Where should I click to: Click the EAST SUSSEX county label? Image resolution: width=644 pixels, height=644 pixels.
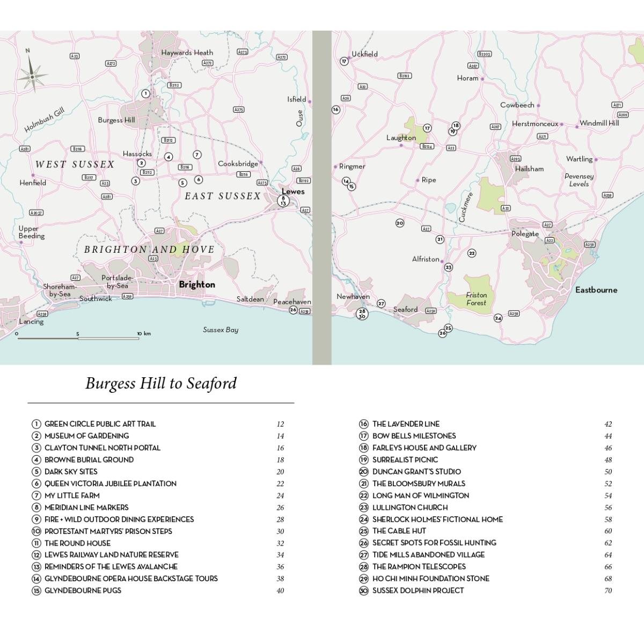[223, 196]
